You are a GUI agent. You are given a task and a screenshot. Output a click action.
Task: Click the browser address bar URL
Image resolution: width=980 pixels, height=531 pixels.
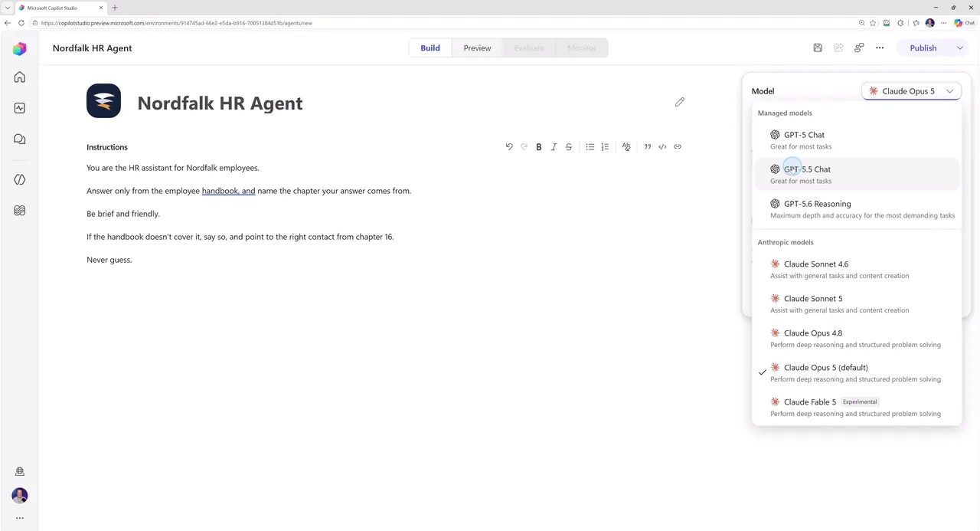(x=177, y=23)
